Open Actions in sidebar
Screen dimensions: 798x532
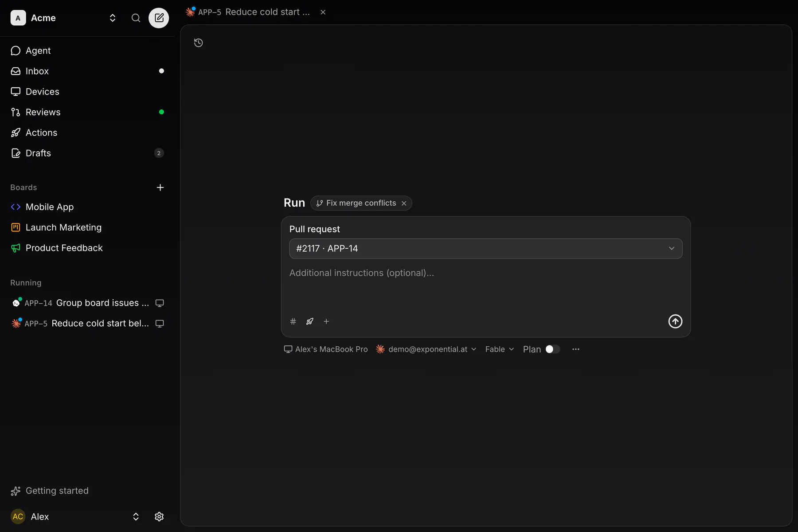pyautogui.click(x=87, y=133)
